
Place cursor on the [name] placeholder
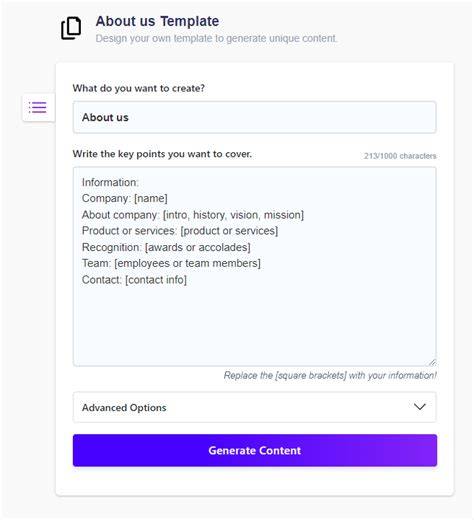point(151,198)
